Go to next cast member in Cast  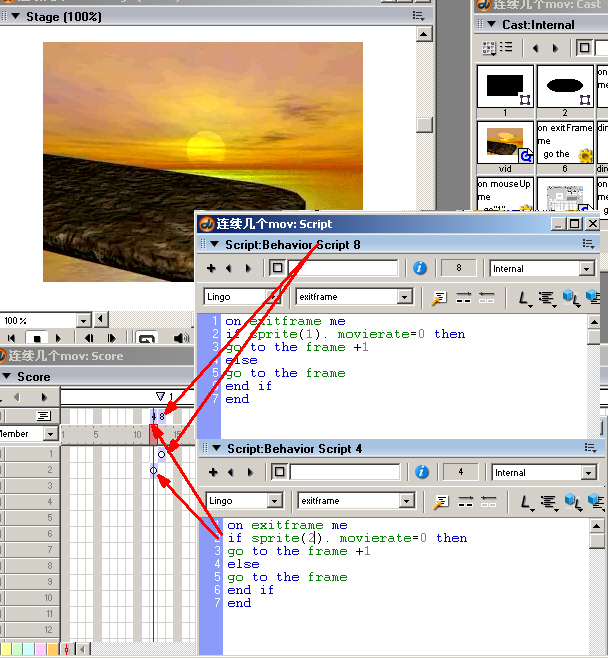[555, 48]
